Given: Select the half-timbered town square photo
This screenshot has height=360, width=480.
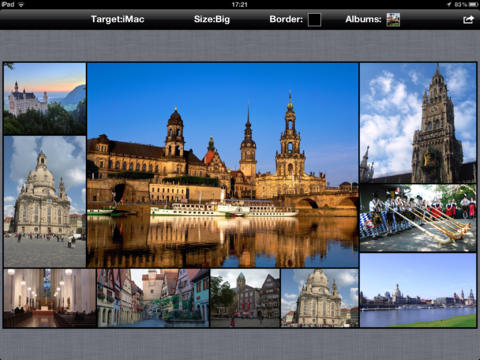Looking at the screenshot, I should (x=245, y=298).
